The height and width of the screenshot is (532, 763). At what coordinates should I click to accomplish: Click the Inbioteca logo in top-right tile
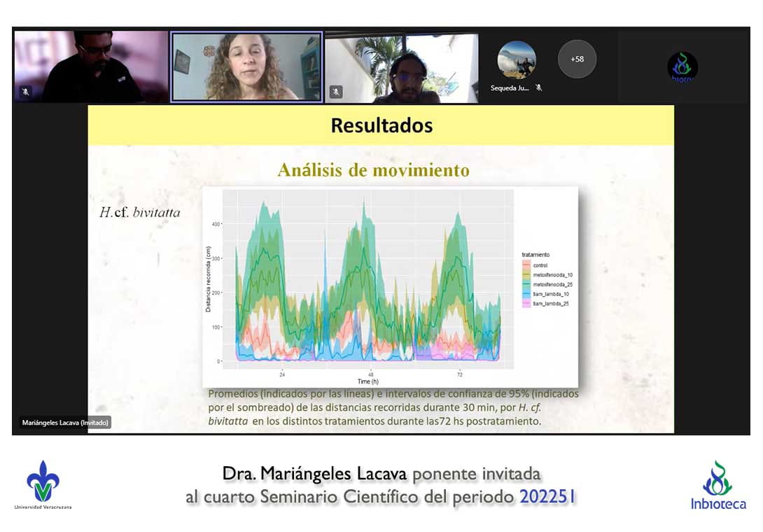[x=682, y=67]
